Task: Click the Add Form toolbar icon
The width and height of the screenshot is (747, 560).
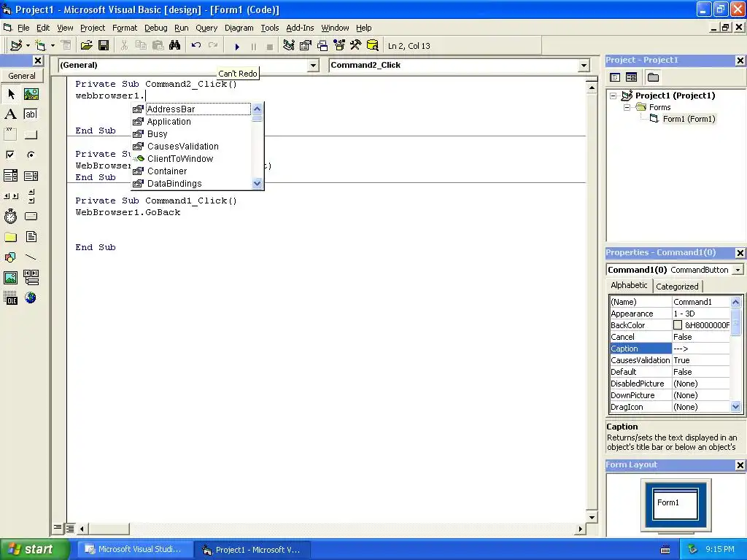Action: click(41, 45)
